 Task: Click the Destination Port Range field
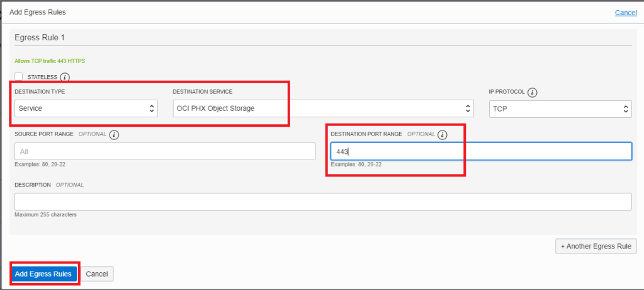[481, 151]
